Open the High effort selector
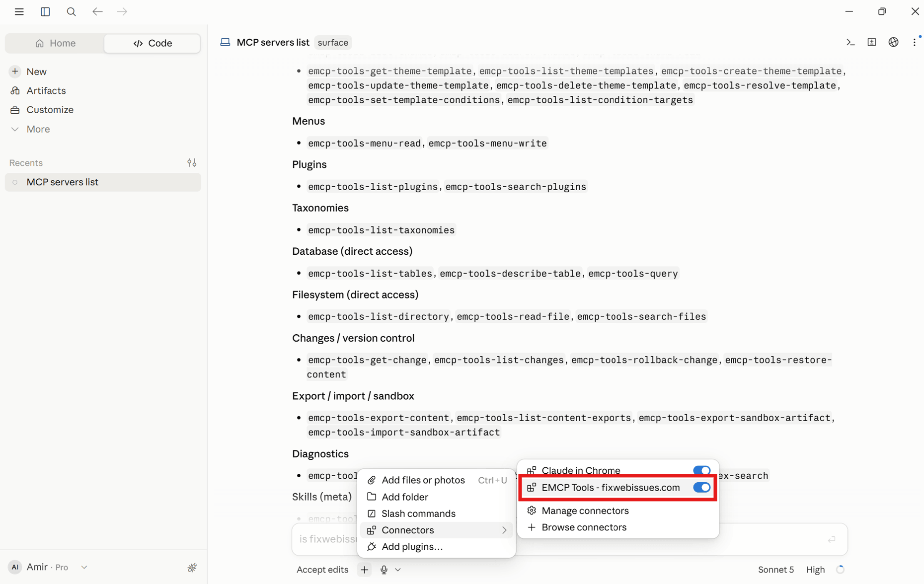The image size is (924, 584). (815, 570)
